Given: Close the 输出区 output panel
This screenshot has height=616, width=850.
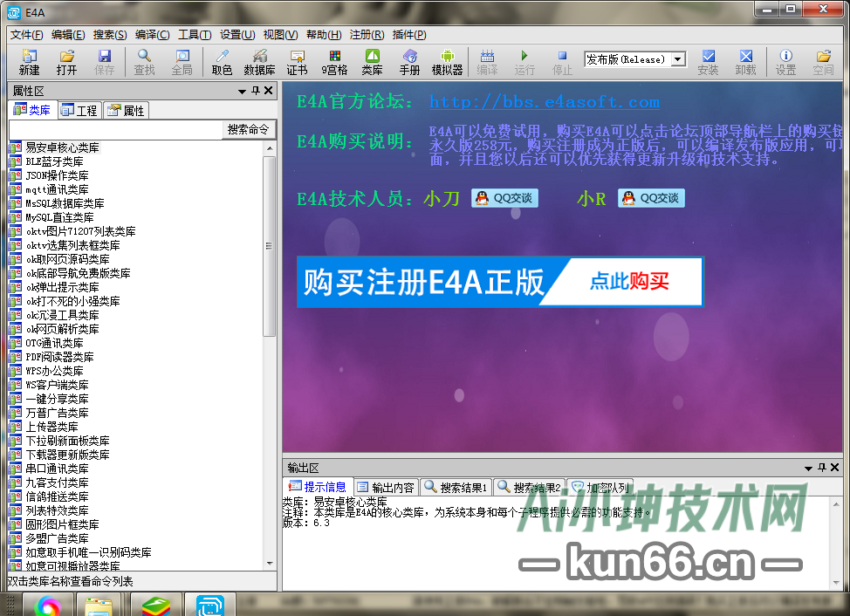Looking at the screenshot, I should 835,467.
